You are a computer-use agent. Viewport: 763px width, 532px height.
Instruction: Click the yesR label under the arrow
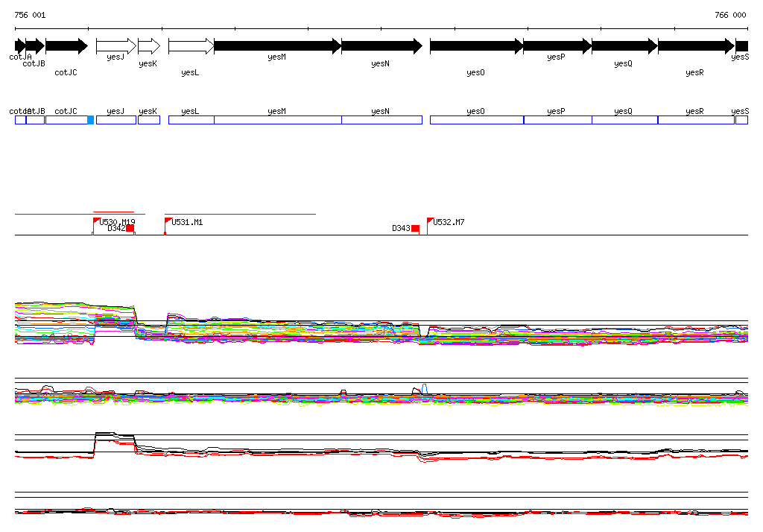tap(694, 72)
